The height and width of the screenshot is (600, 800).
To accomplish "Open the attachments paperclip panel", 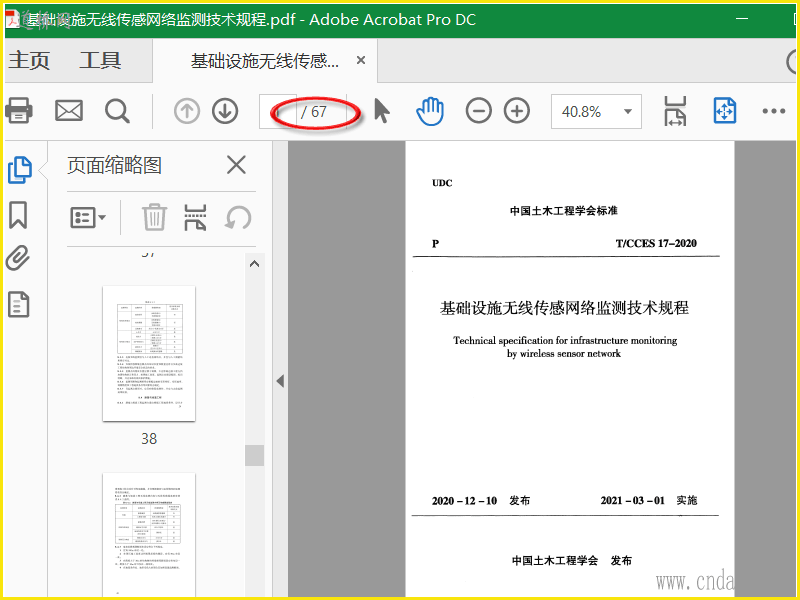I will pos(18,258).
